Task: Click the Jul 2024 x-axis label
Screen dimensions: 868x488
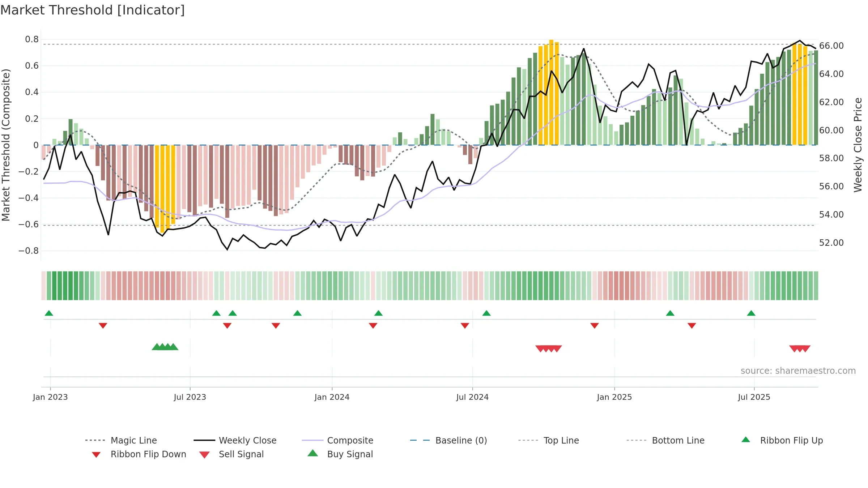Action: (472, 397)
